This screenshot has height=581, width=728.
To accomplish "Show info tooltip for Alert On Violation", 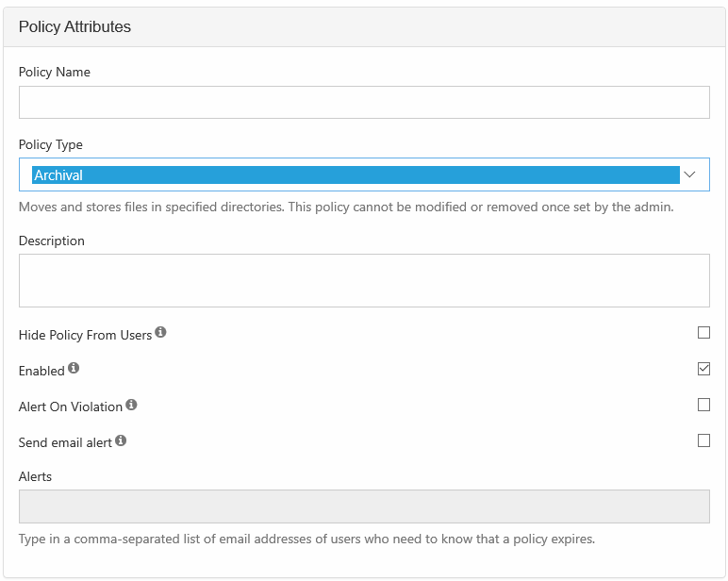I will [131, 405].
